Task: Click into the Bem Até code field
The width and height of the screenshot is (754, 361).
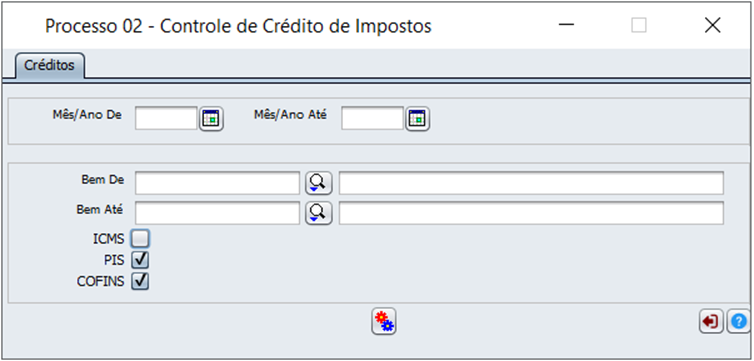Action: coord(217,213)
